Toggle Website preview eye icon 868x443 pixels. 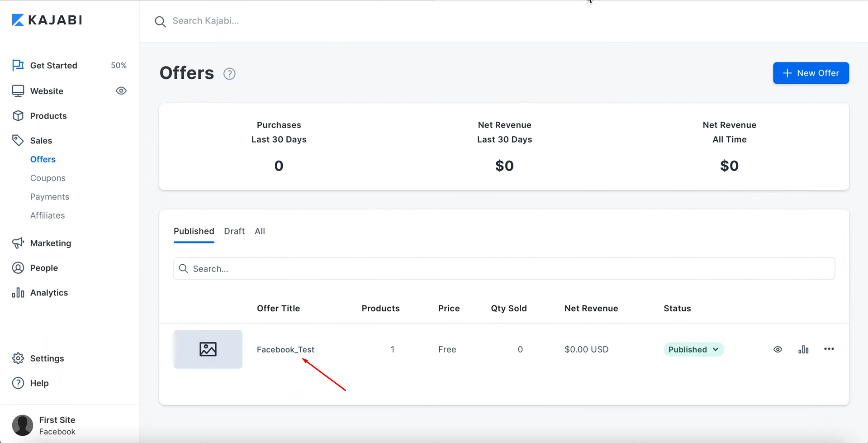pos(121,91)
